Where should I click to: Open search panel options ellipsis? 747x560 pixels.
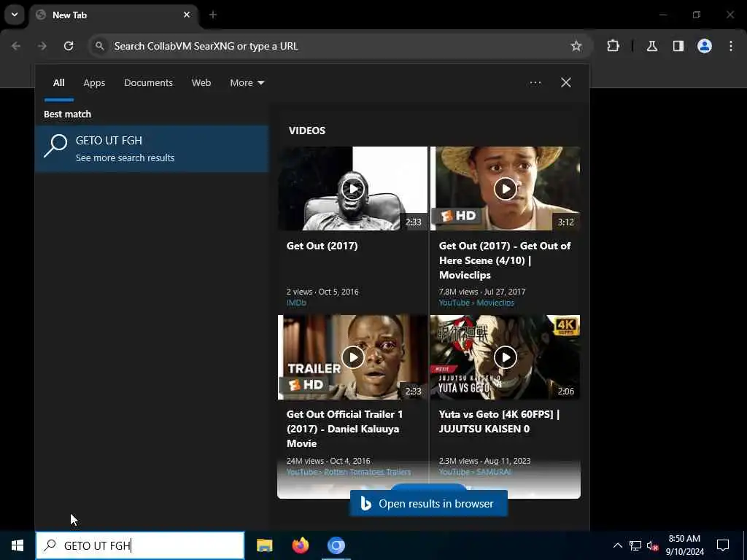pyautogui.click(x=535, y=83)
